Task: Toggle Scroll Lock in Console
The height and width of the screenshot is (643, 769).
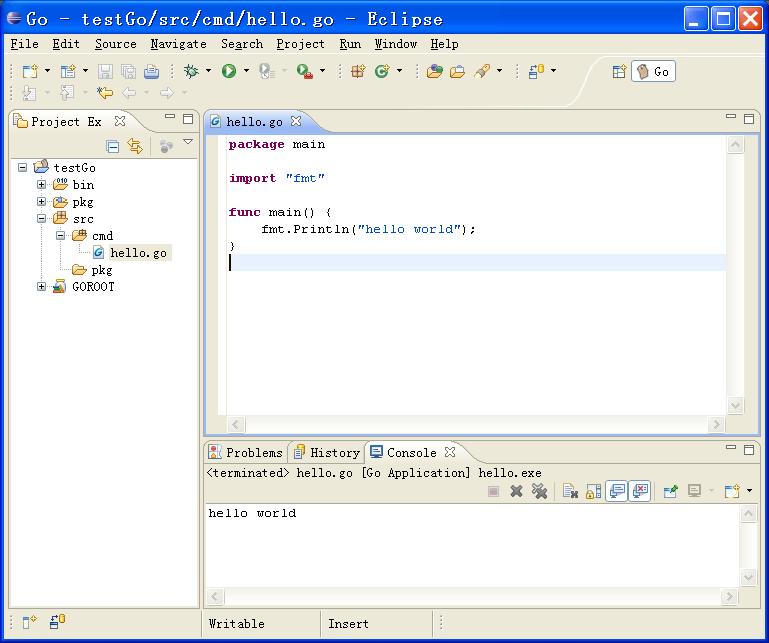Action: click(593, 491)
